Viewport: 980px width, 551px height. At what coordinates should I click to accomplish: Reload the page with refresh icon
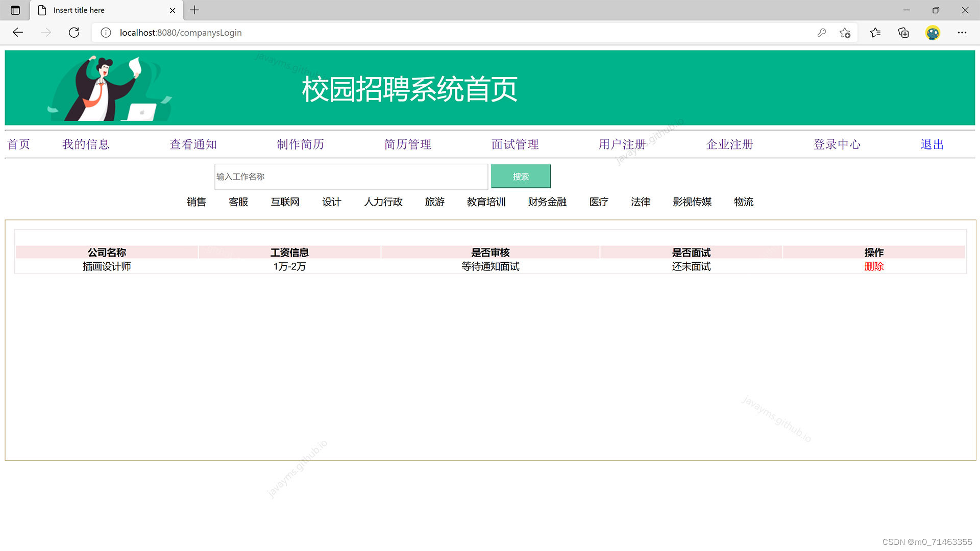click(x=74, y=33)
